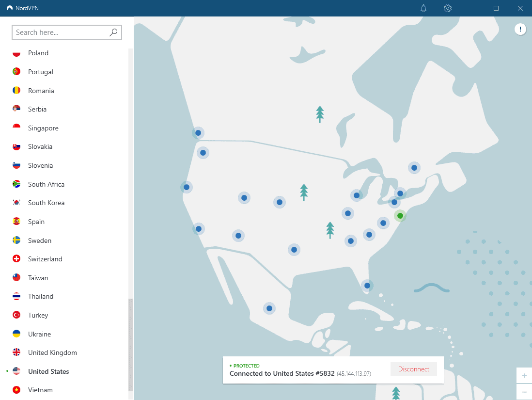The image size is (532, 400).
Task: Click the Switzerland flag icon
Action: coord(16,259)
